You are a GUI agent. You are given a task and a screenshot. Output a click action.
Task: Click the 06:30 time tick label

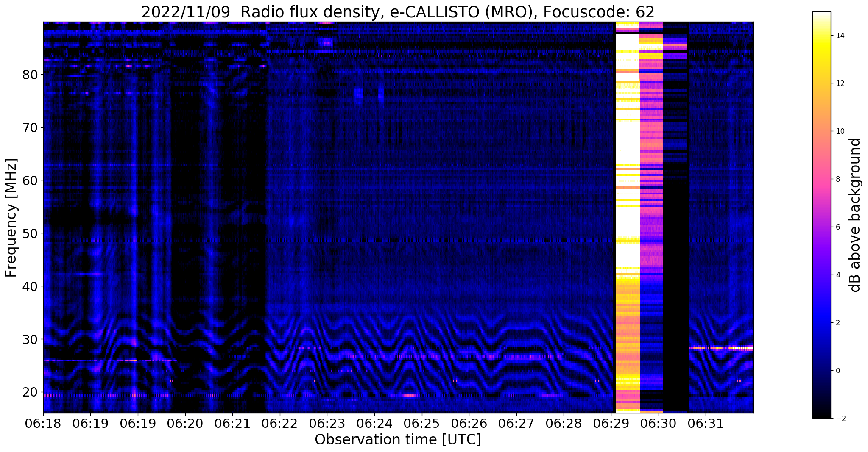(658, 423)
